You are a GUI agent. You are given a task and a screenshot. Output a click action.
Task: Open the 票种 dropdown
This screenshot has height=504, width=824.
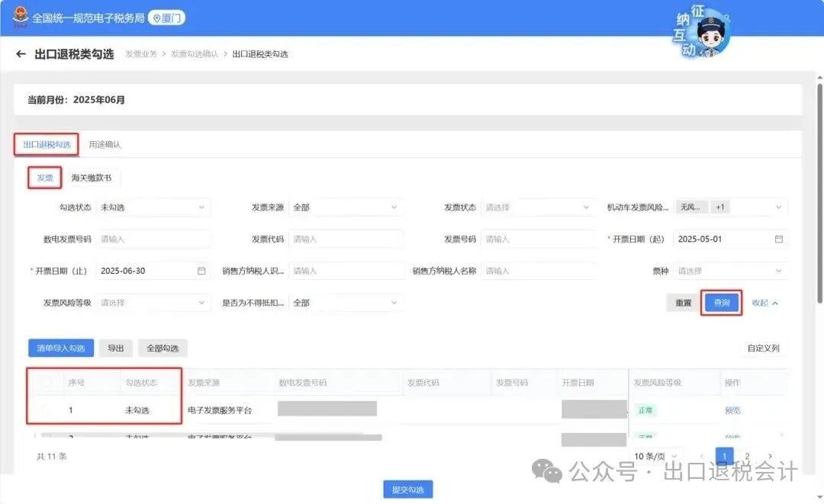[x=730, y=271]
